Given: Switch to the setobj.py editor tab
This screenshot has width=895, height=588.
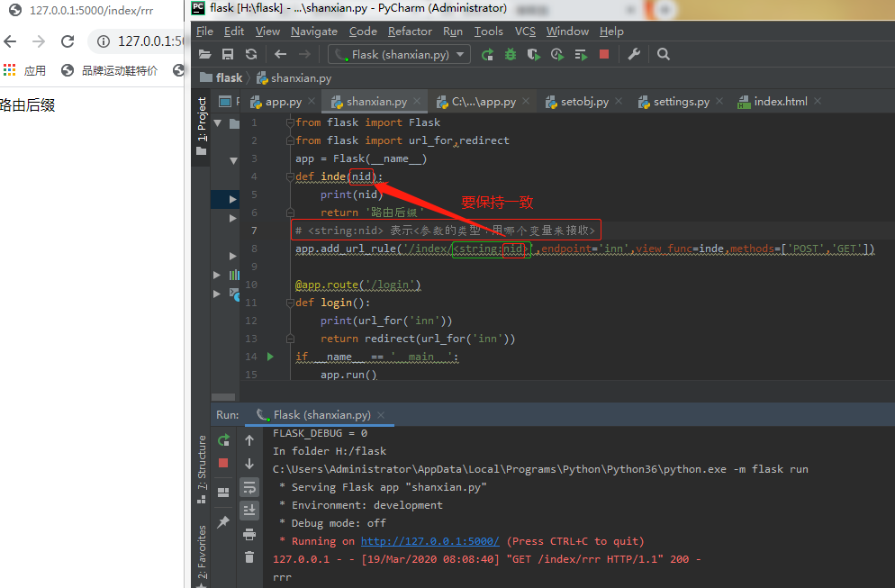Looking at the screenshot, I should 584,102.
